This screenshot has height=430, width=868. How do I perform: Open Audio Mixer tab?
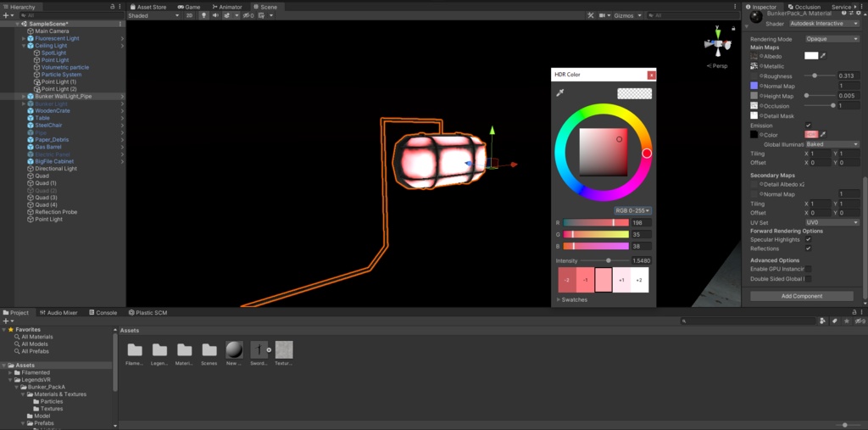(x=58, y=312)
